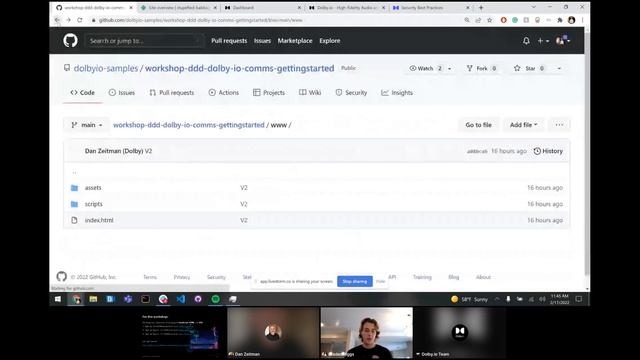
Task: Select the Projects tab
Action: (269, 93)
